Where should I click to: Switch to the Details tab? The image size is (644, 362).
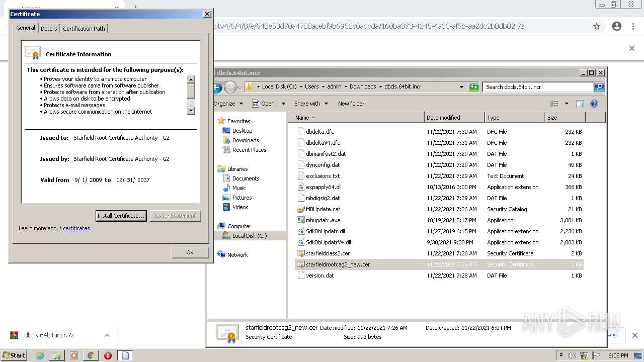pyautogui.click(x=49, y=29)
